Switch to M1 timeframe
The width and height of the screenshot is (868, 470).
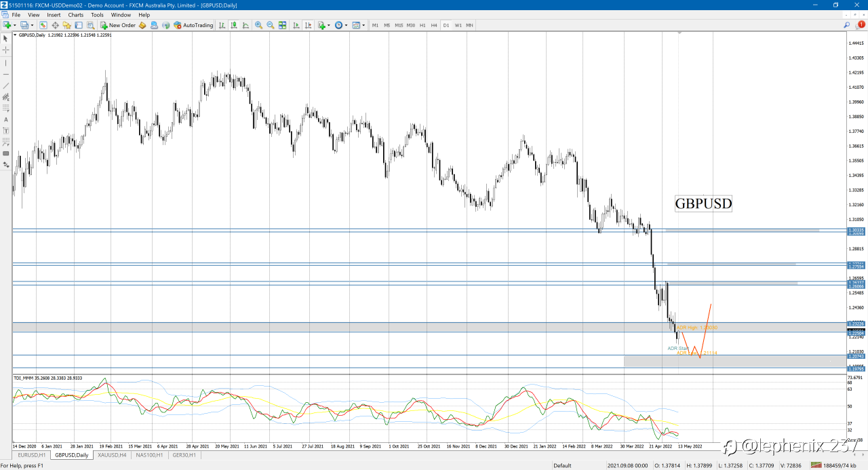click(x=375, y=25)
